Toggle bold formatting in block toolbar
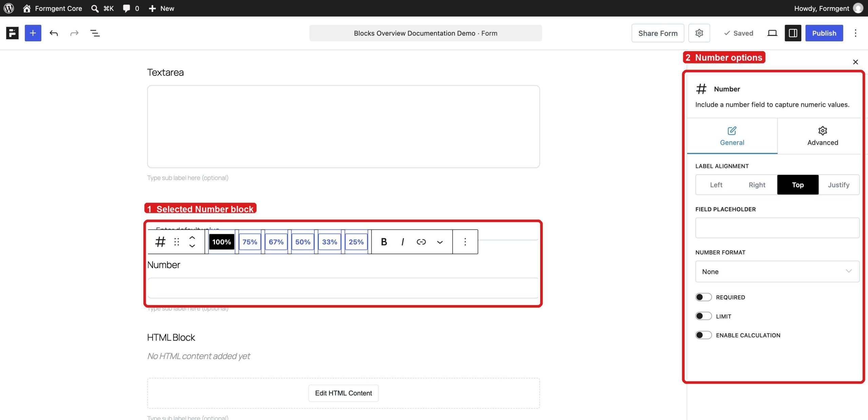 click(x=384, y=242)
